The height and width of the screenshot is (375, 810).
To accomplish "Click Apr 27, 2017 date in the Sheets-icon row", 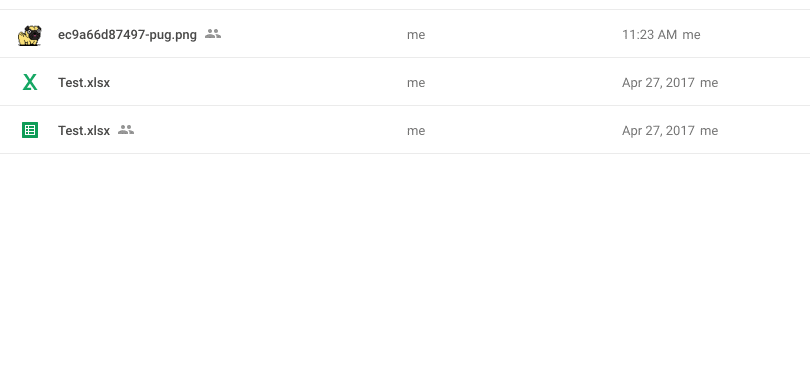I will 658,131.
